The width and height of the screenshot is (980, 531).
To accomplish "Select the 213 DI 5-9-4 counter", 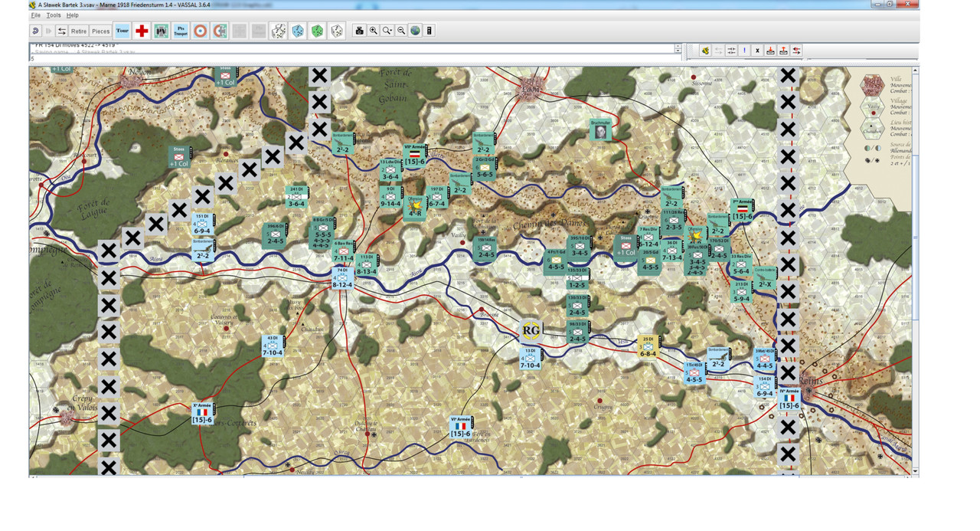I will click(741, 291).
